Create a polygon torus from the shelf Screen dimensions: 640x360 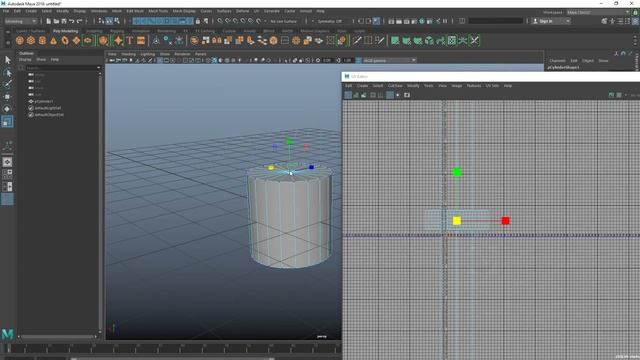[65, 40]
